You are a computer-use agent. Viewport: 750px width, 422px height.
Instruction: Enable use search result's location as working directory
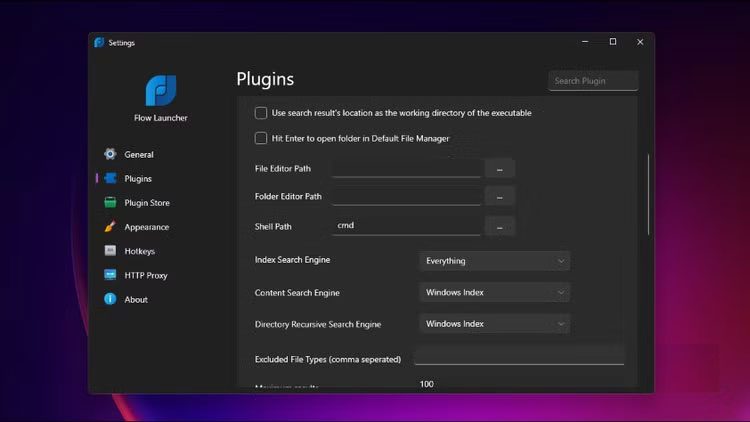click(261, 113)
